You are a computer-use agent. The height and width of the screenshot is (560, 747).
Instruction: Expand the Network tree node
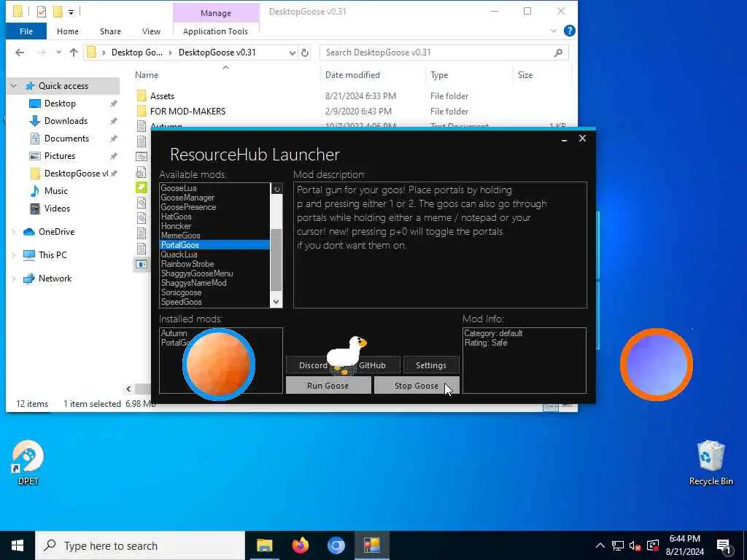tap(14, 279)
